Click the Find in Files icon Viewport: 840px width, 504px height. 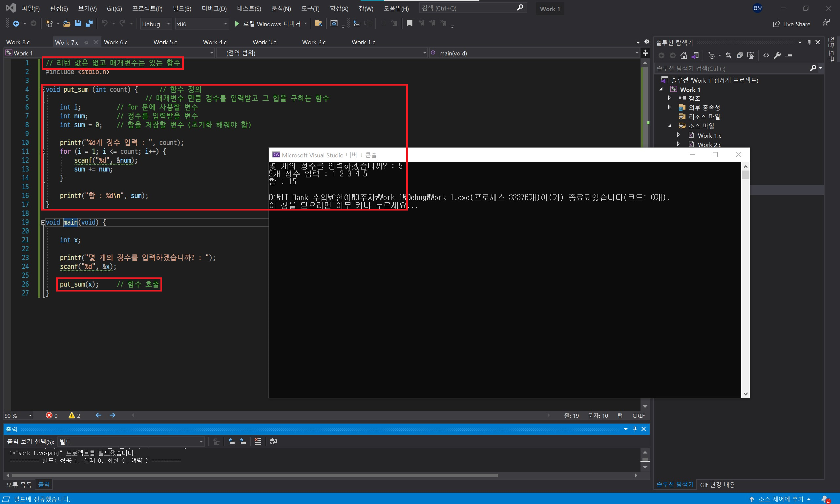(318, 23)
